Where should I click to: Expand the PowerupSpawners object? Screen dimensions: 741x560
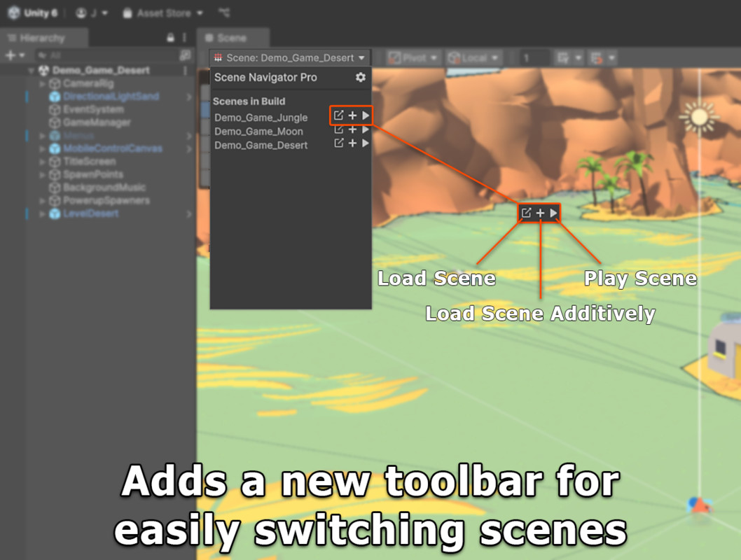[42, 201]
